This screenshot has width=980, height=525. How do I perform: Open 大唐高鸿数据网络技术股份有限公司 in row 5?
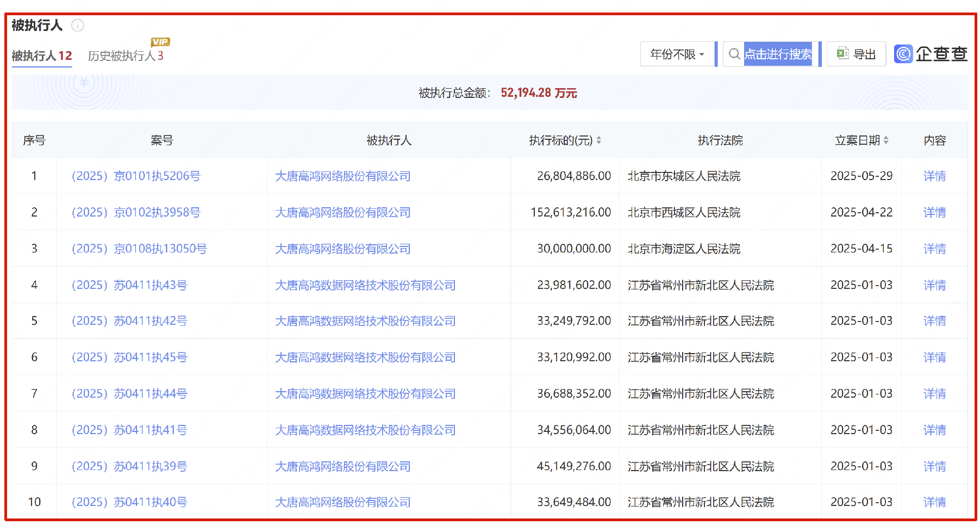(365, 321)
